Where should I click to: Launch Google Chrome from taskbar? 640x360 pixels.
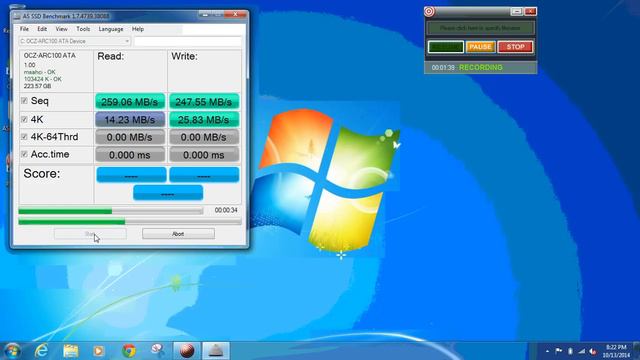click(x=129, y=351)
